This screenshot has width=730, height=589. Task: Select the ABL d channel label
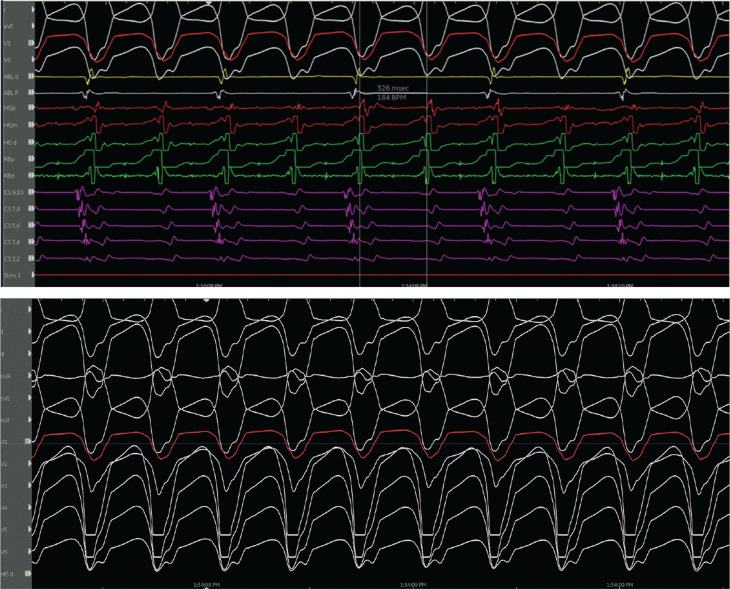[11, 76]
